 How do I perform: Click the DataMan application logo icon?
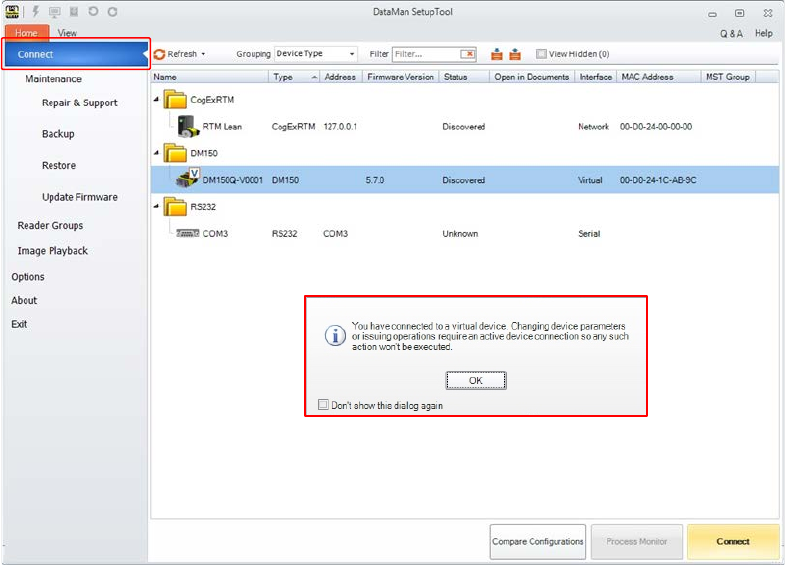12,12
